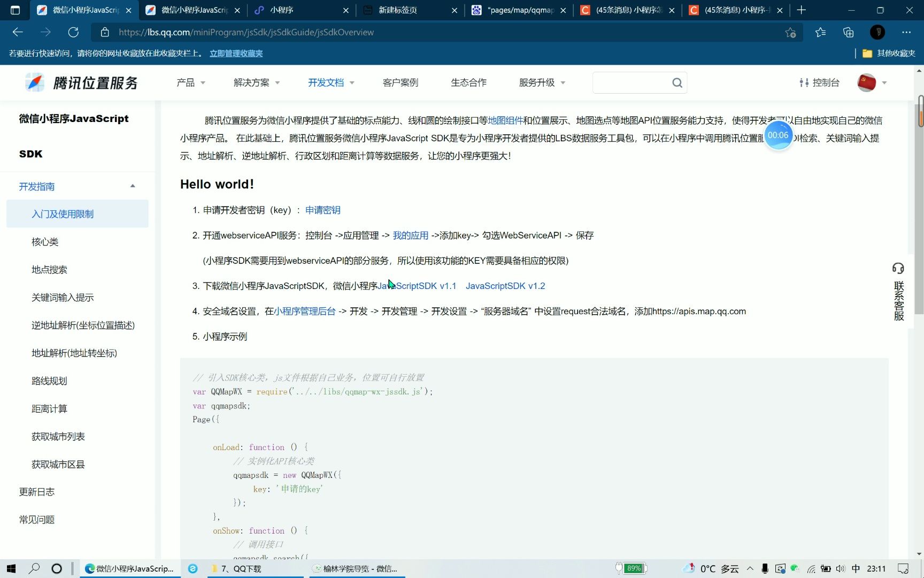Open browser profile avatar
Screen dimensions: 924x578
[x=877, y=32]
